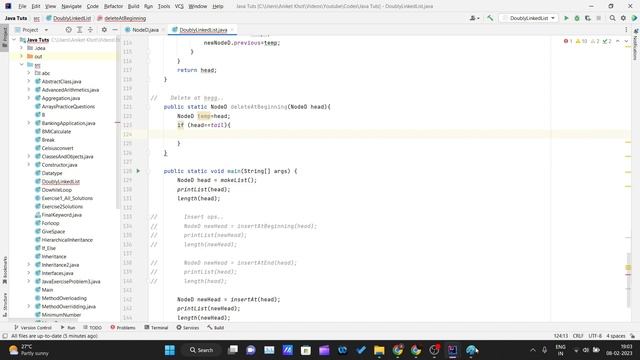
Task: Open the Bookmarks side tool window
Action: point(5,270)
